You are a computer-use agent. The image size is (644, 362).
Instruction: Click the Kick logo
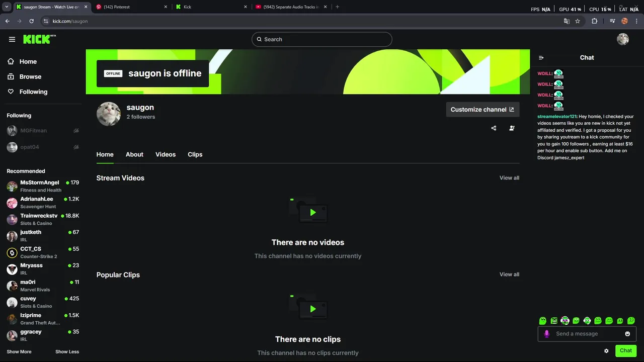click(x=39, y=39)
